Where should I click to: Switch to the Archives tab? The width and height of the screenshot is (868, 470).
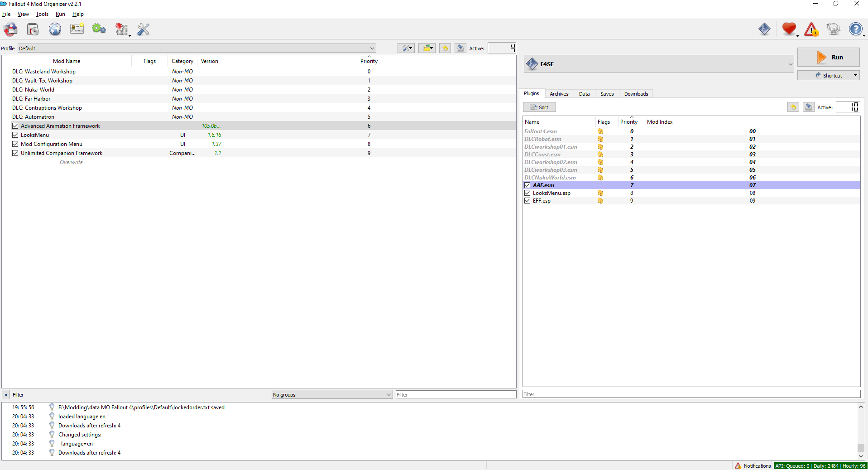pos(559,94)
